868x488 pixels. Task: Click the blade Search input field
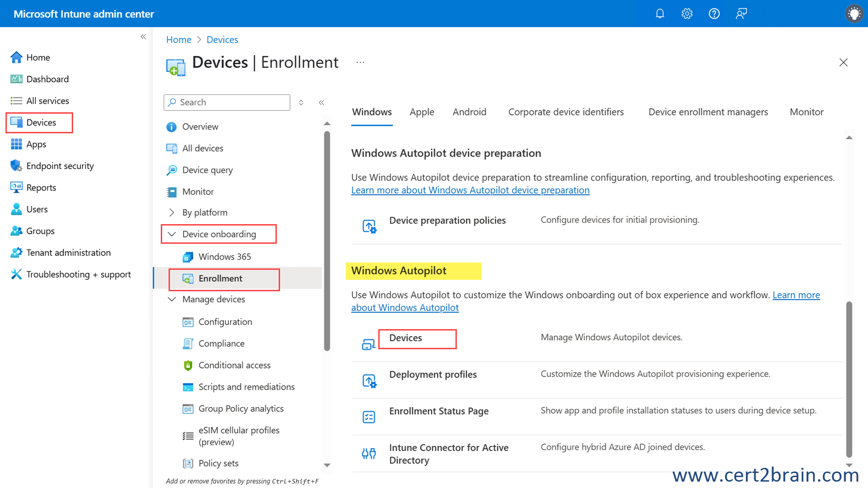(227, 102)
